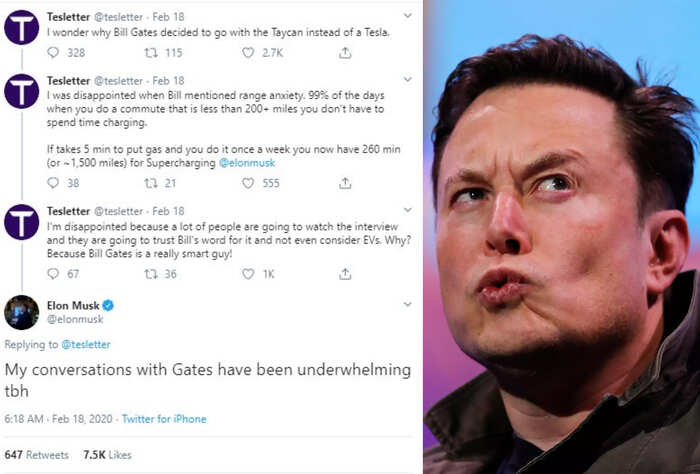Screen dimensions: 700x474
Task: Open Elon Musk's profile avatar
Action: [22, 312]
